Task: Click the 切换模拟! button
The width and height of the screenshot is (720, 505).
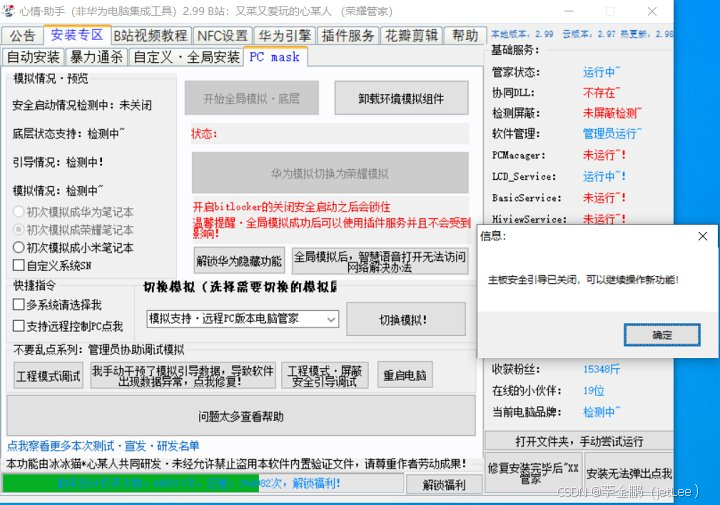Action: (x=406, y=320)
